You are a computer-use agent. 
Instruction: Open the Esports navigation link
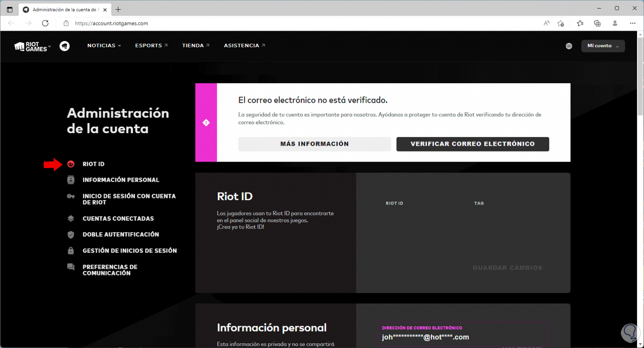[x=151, y=46]
